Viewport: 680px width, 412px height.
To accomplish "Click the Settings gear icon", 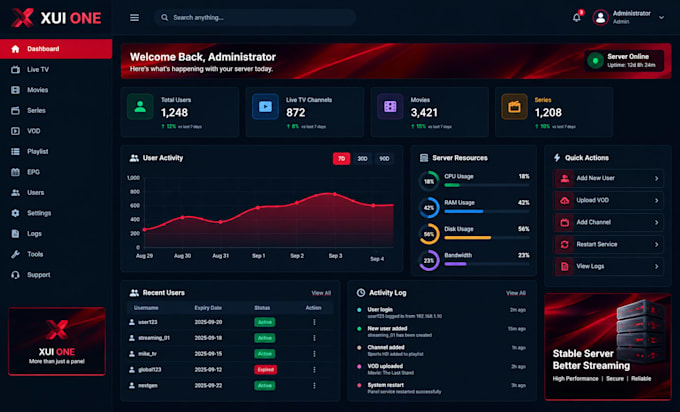I will (x=15, y=213).
